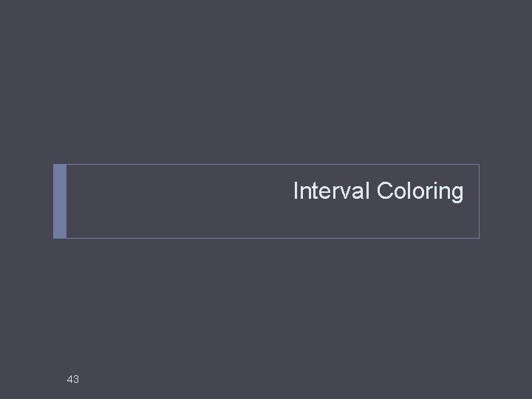This screenshot has width=532, height=399.
Task: Select the word "Interval" in the title
Action: 331,191
